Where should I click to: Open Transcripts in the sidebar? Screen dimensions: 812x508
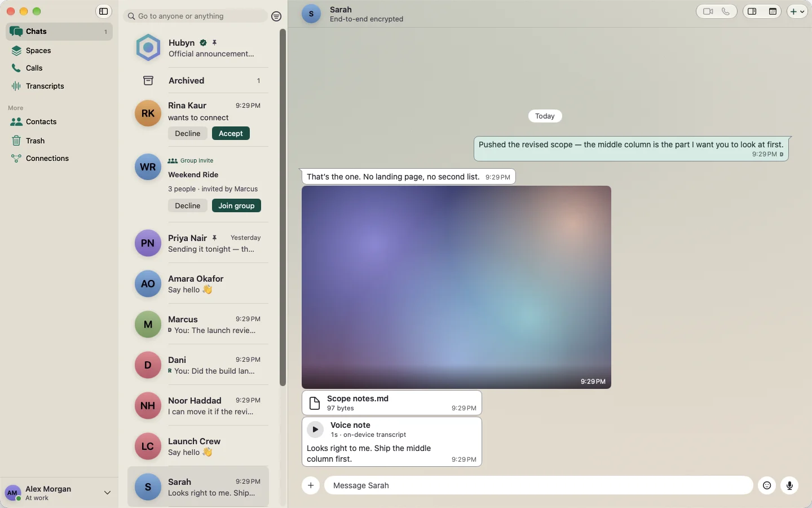[59, 86]
